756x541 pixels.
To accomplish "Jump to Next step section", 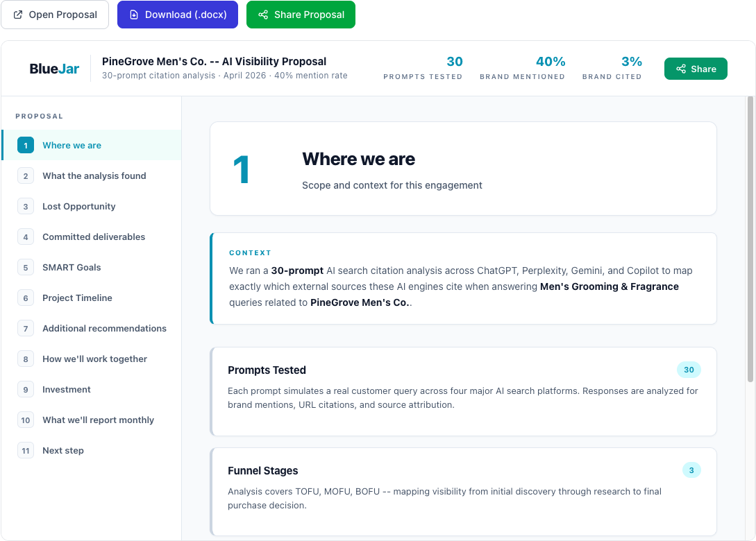I will click(x=92, y=450).
